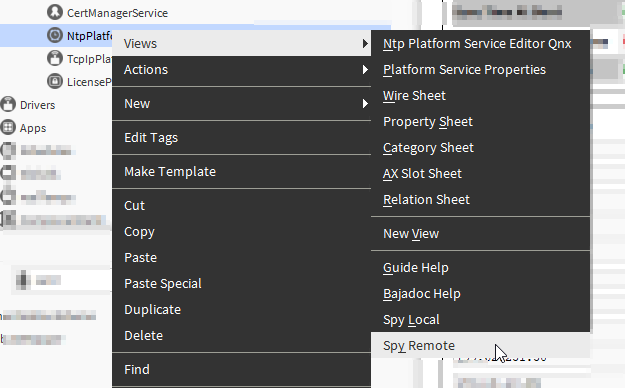Viewport: 625px width, 388px height.
Task: Select the Apps node
Action: click(33, 128)
